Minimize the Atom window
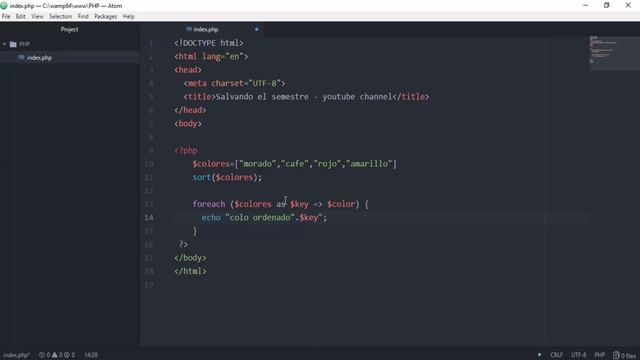This screenshot has height=360, width=640. 585,5
